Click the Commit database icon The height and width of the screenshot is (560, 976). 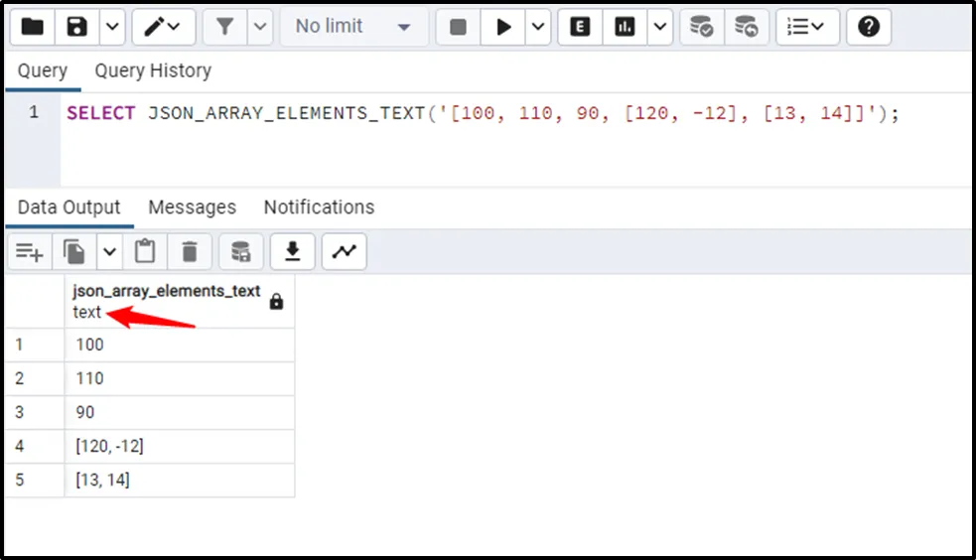[702, 27]
